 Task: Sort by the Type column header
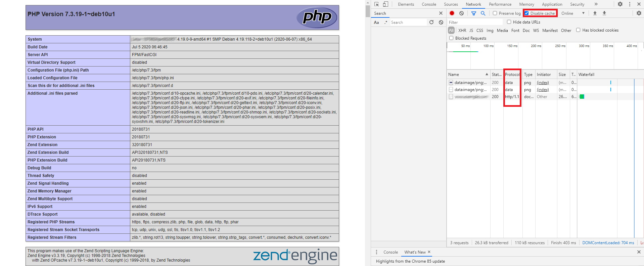point(529,75)
